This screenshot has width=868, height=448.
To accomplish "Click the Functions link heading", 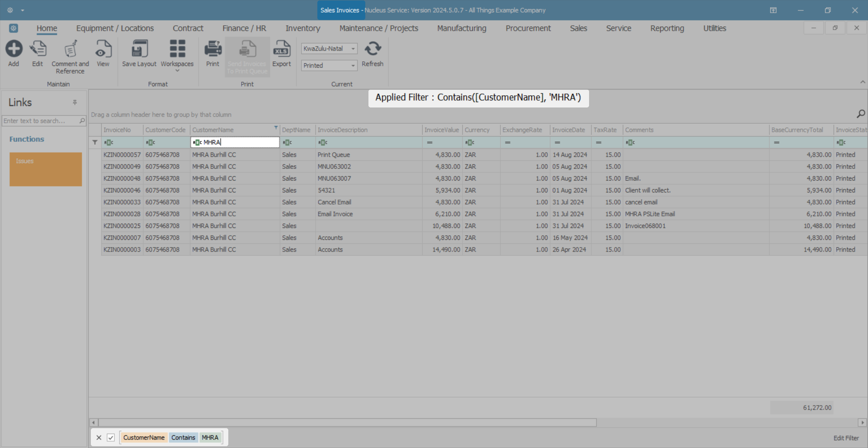I will tap(27, 139).
